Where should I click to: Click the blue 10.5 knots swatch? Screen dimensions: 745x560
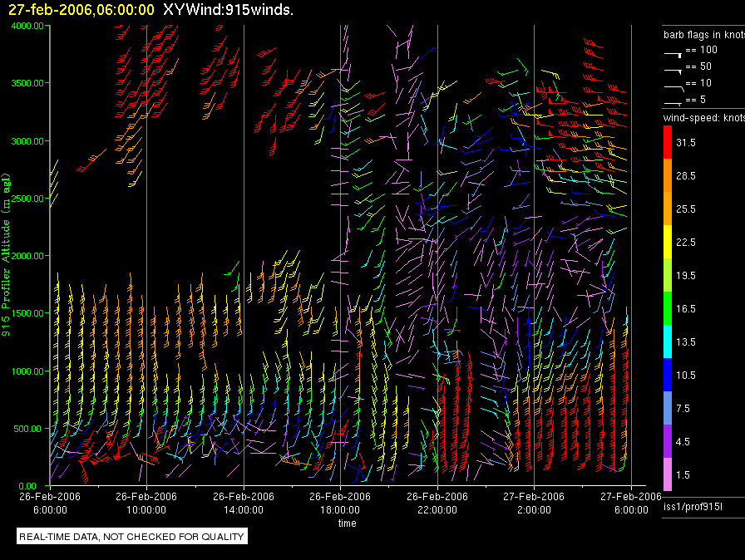click(x=668, y=375)
